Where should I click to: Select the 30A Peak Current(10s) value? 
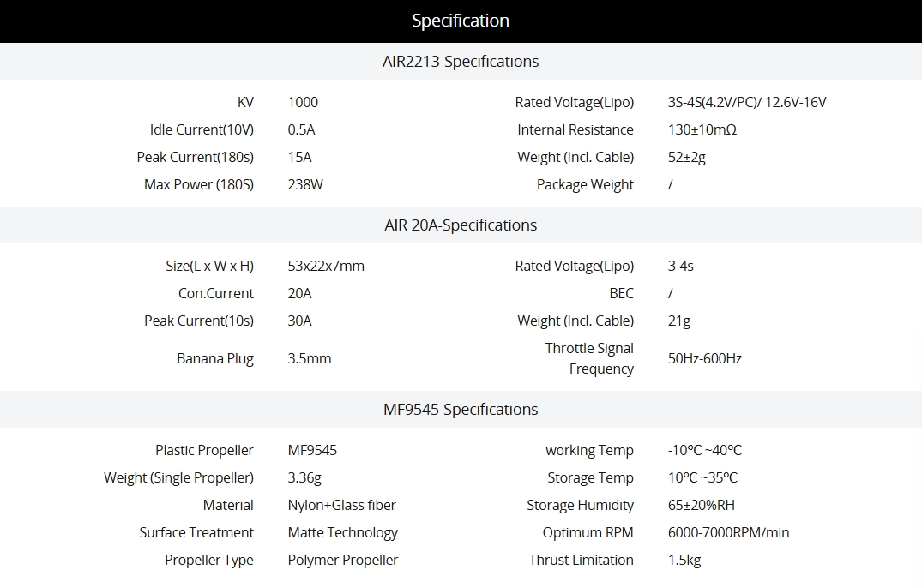pos(299,321)
